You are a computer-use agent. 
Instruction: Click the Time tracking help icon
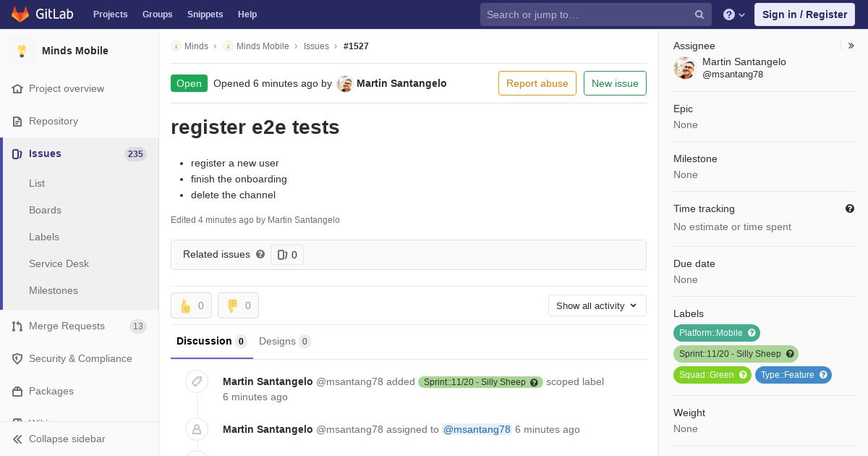click(x=850, y=208)
